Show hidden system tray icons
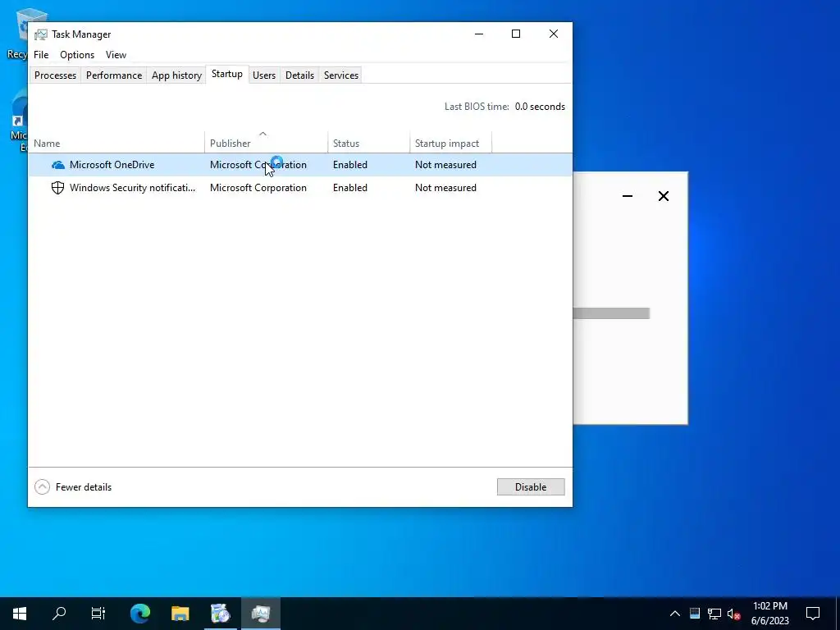The width and height of the screenshot is (840, 630). click(x=675, y=614)
